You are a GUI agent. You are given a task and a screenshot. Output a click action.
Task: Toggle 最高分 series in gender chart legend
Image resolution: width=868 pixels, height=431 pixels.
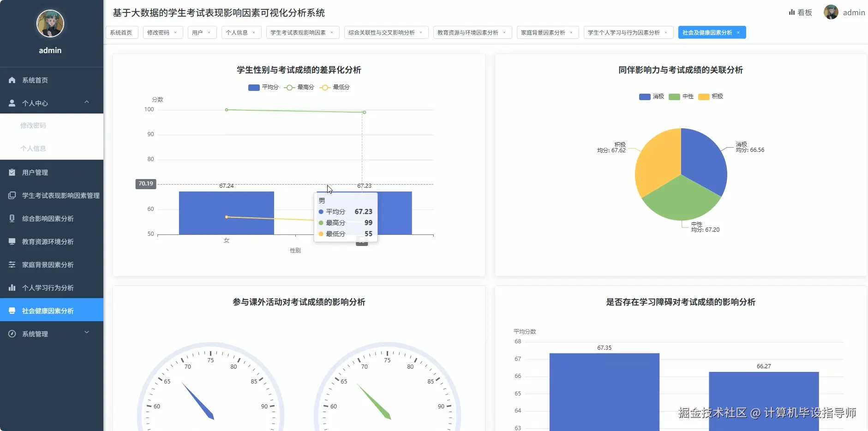tap(299, 87)
